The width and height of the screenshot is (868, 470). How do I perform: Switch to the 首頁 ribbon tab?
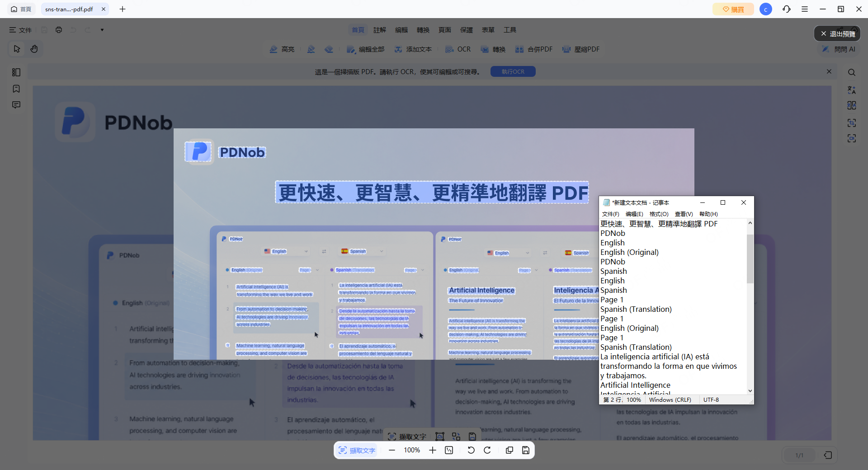click(x=358, y=30)
